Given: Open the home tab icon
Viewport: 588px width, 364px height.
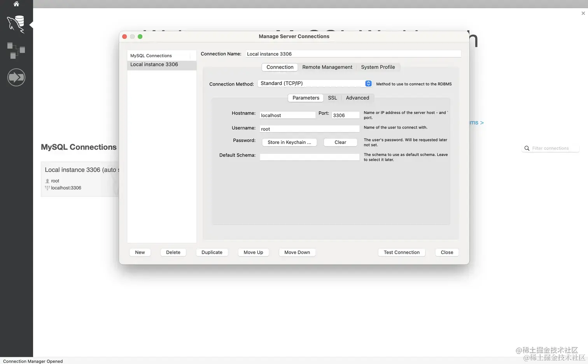Looking at the screenshot, I should coord(16,4).
